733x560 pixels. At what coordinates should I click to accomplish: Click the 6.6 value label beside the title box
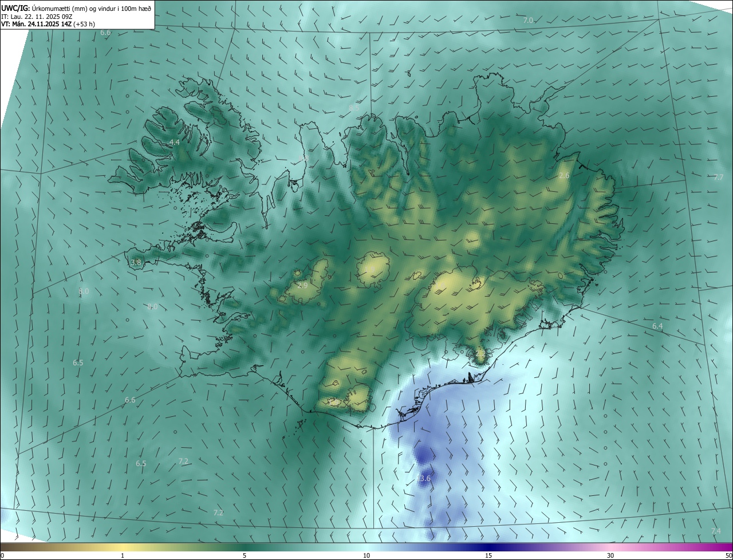105,33
